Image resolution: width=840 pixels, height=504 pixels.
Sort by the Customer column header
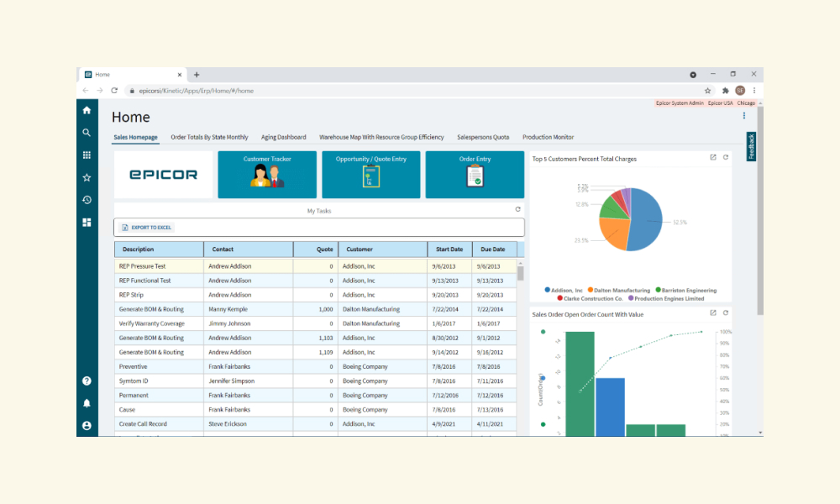click(382, 249)
